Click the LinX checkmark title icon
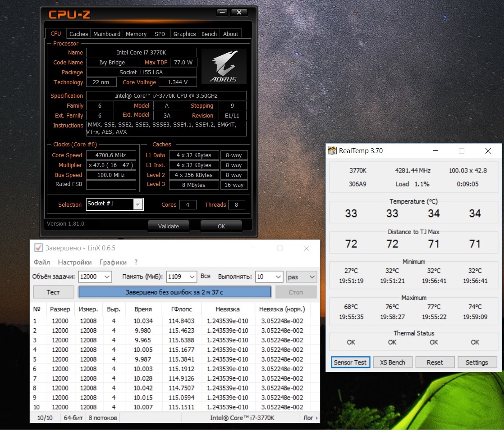The image size is (504, 431). [x=38, y=248]
